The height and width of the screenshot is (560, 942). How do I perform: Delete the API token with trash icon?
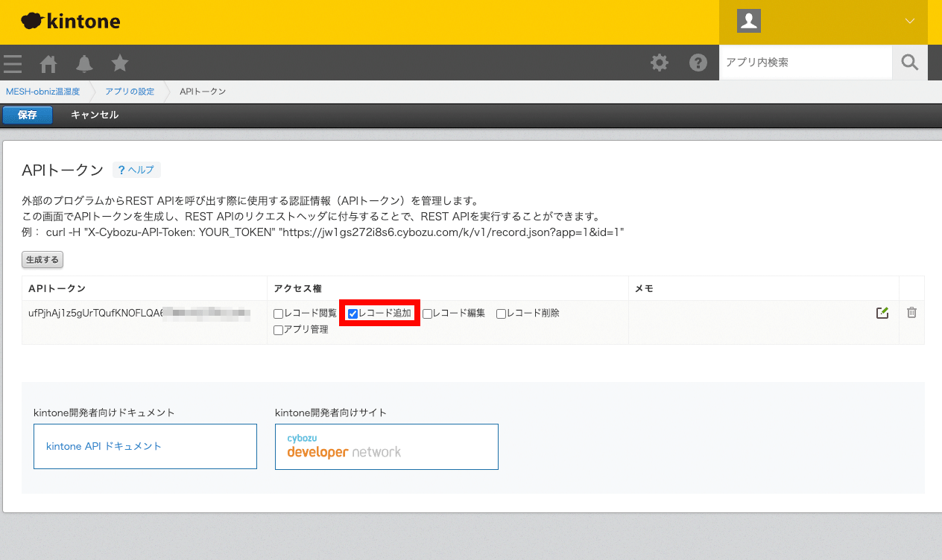pos(911,313)
